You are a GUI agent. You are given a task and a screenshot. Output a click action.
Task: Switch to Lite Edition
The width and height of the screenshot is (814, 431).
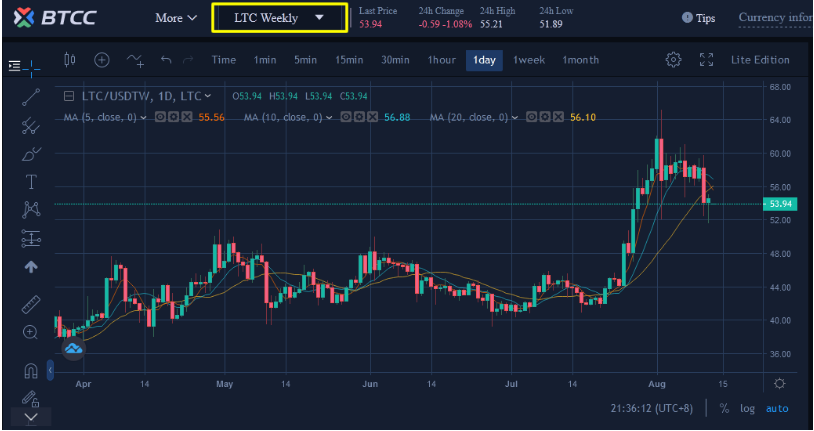pyautogui.click(x=760, y=60)
